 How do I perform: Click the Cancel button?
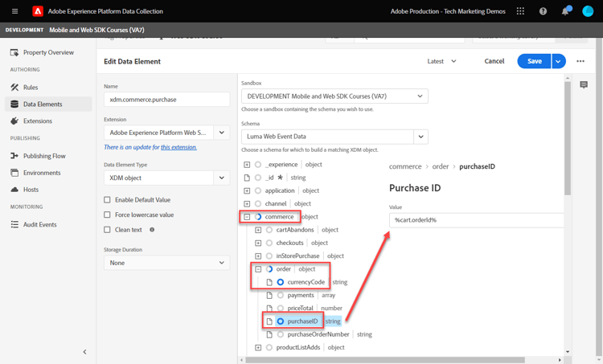[x=494, y=61]
